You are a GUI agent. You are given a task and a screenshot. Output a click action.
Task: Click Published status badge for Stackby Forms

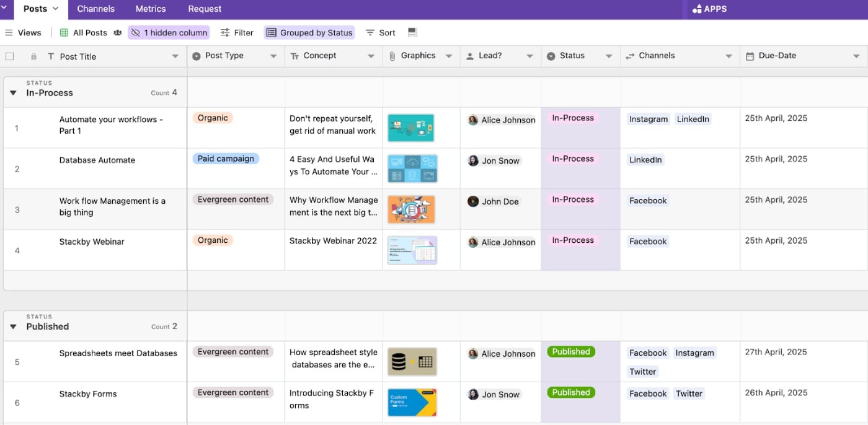point(571,392)
